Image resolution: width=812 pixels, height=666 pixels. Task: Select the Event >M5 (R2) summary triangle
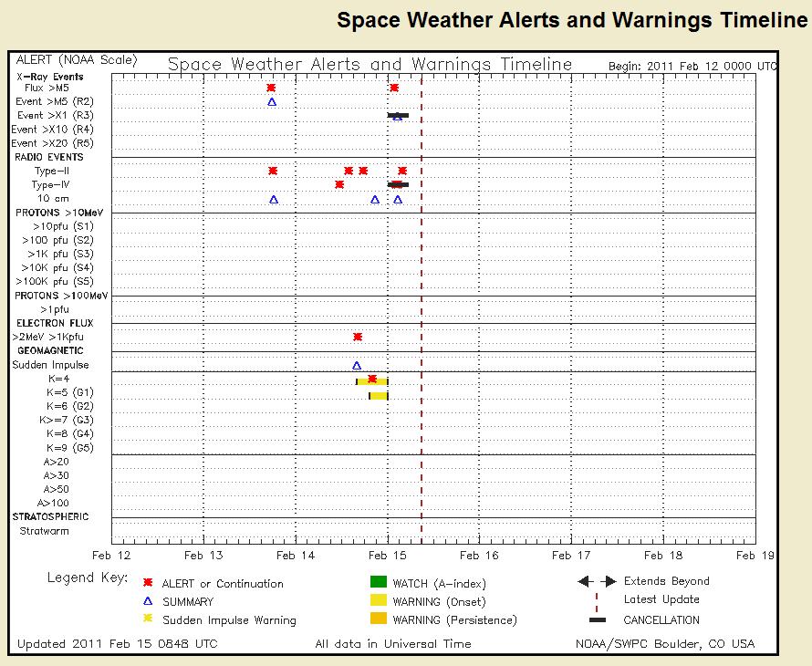coord(272,102)
